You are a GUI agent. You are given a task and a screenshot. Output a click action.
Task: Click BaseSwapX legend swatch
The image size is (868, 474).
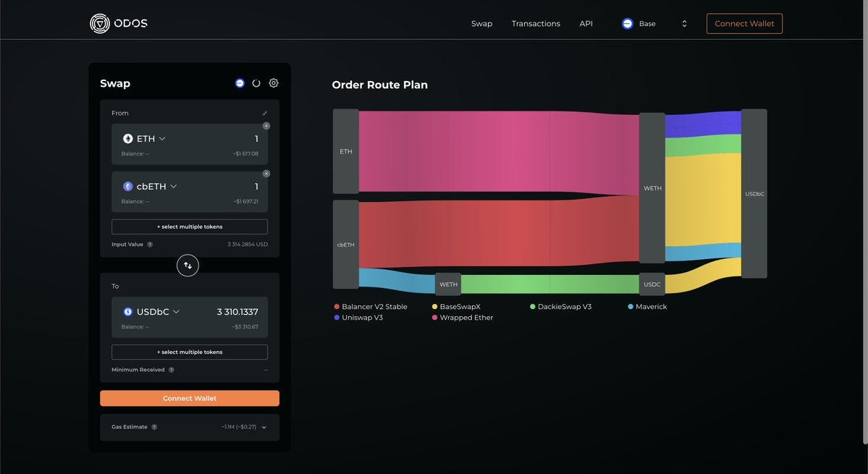tap(434, 307)
